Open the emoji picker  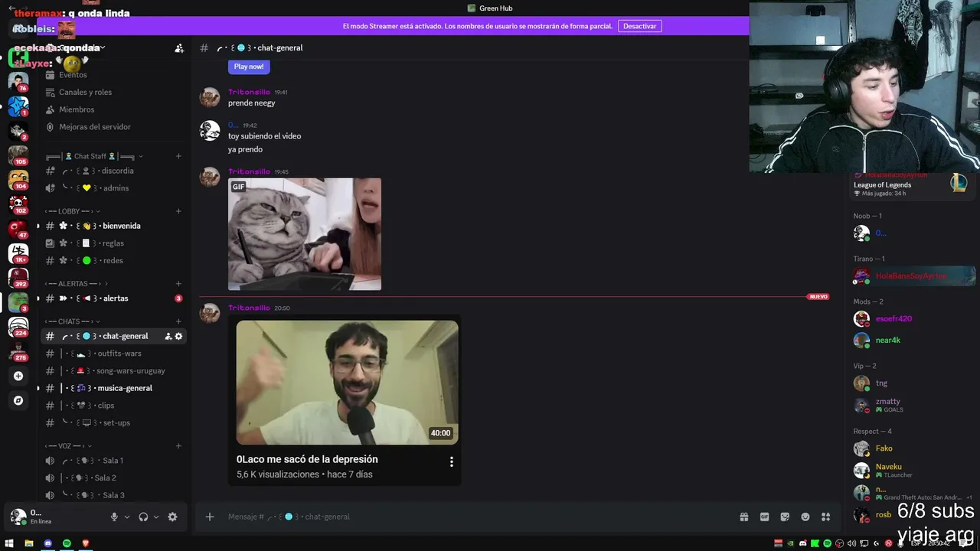click(805, 517)
